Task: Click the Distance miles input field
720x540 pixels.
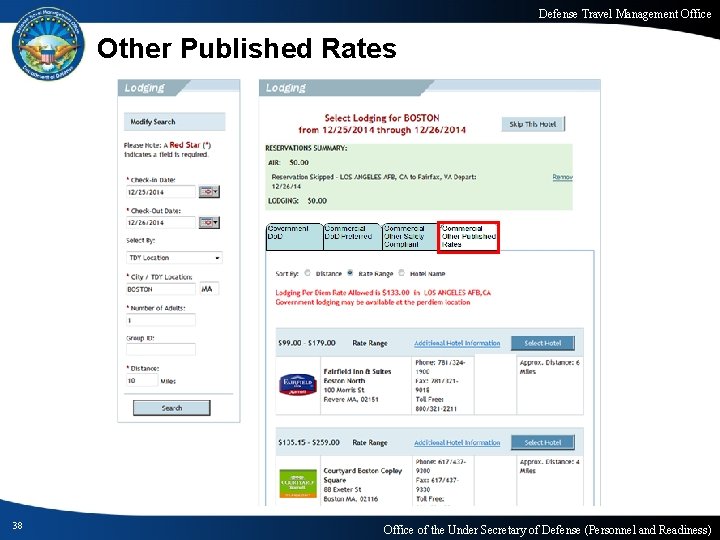Action: pyautogui.click(x=142, y=381)
